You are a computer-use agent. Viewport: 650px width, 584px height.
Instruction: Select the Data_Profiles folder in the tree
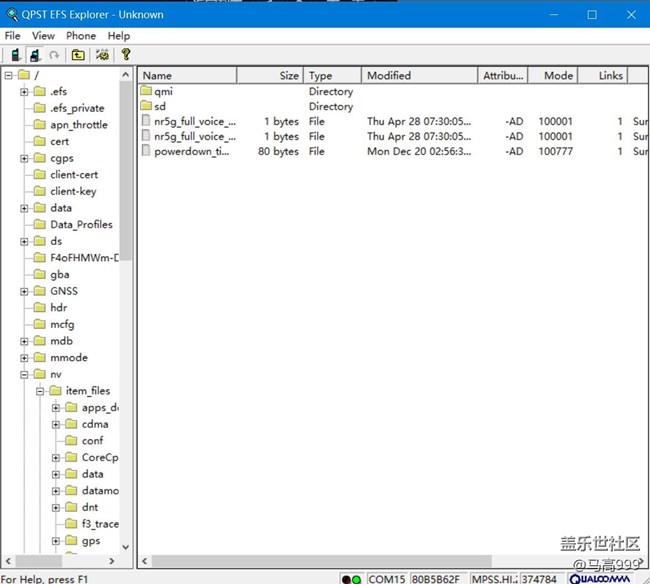coord(81,225)
